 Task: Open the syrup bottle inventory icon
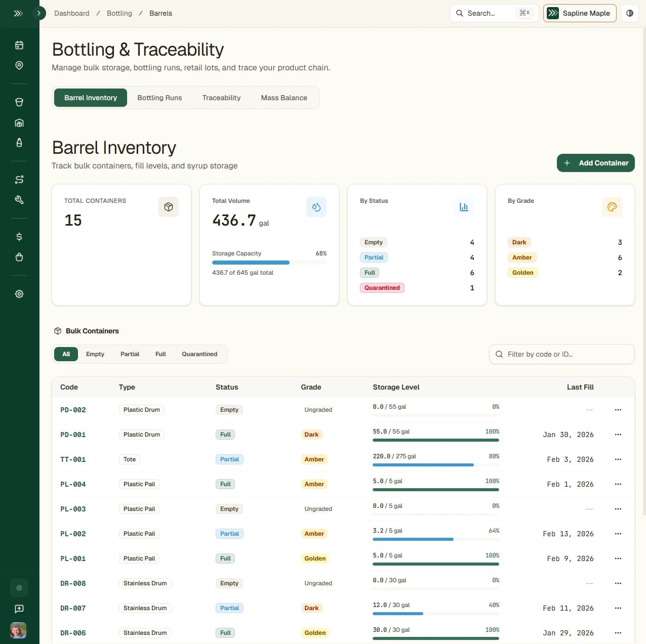19,142
